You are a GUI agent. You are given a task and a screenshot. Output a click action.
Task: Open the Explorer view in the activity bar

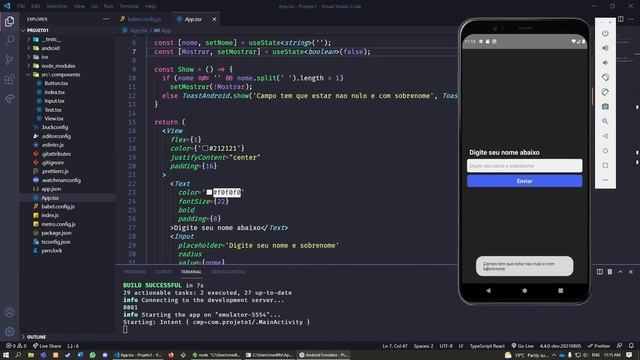click(9, 21)
